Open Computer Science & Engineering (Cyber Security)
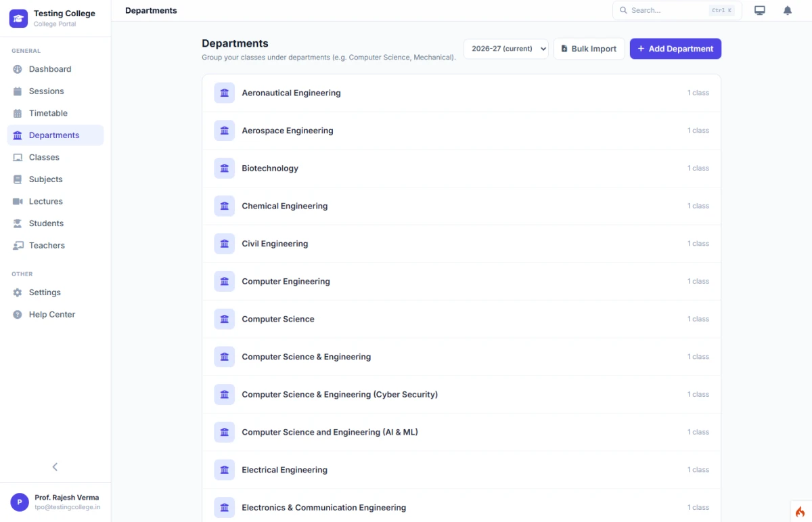 [x=461, y=394]
